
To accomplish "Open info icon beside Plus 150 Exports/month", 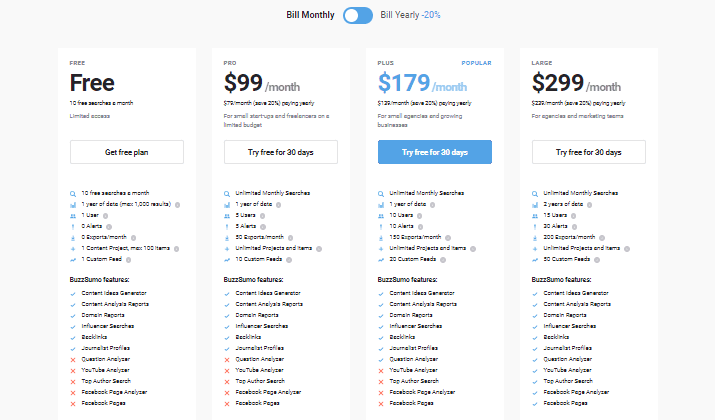I will click(448, 238).
